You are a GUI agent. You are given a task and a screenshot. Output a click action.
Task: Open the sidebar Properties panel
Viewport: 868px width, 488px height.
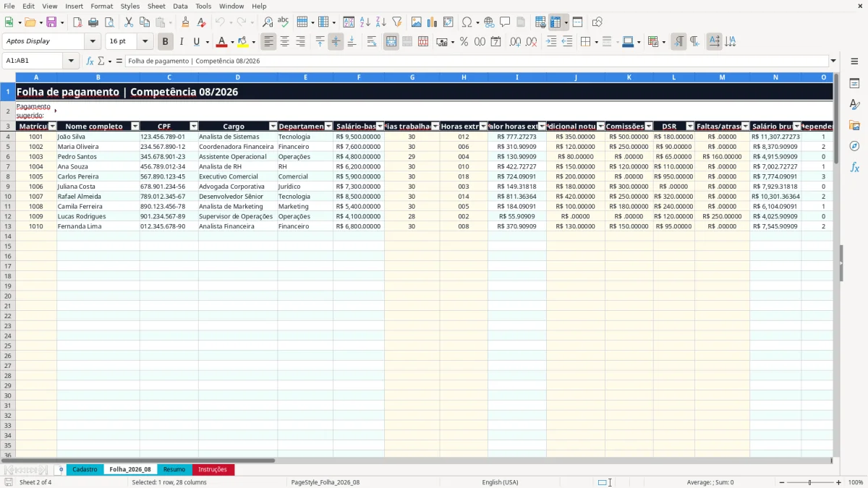click(854, 84)
